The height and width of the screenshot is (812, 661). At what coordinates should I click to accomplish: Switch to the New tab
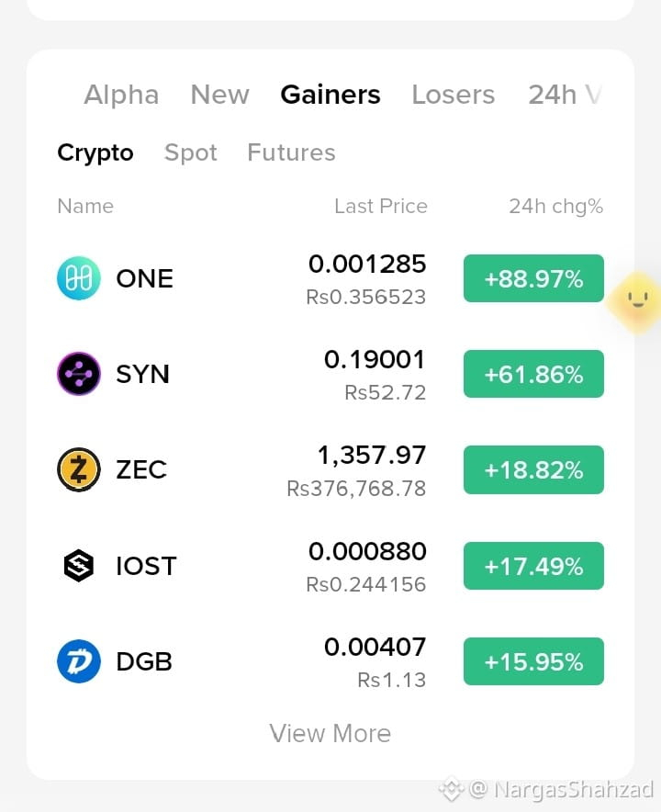(x=220, y=95)
